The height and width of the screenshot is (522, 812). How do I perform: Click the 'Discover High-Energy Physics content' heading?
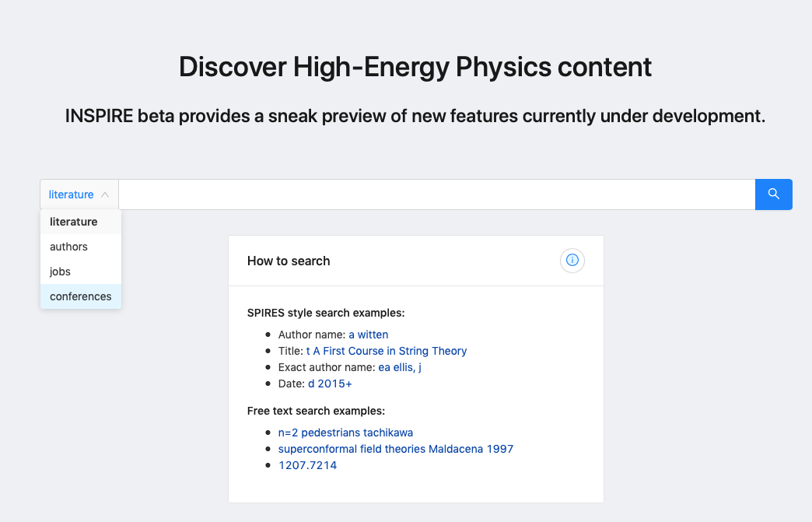point(415,67)
